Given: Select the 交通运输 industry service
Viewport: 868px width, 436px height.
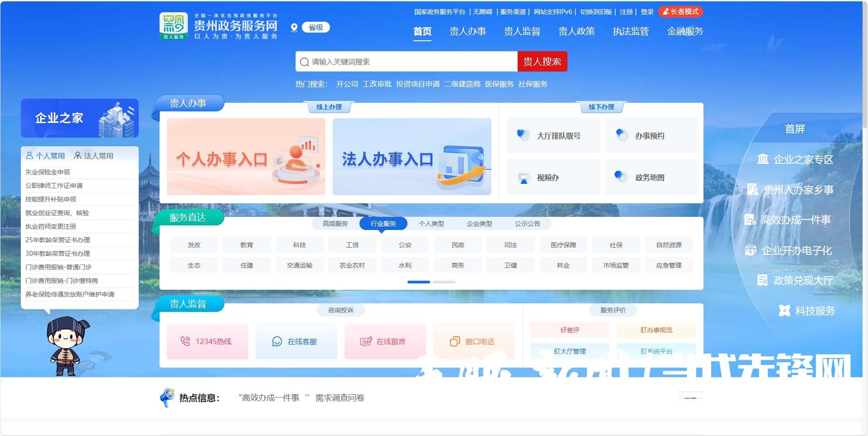Looking at the screenshot, I should [x=300, y=265].
